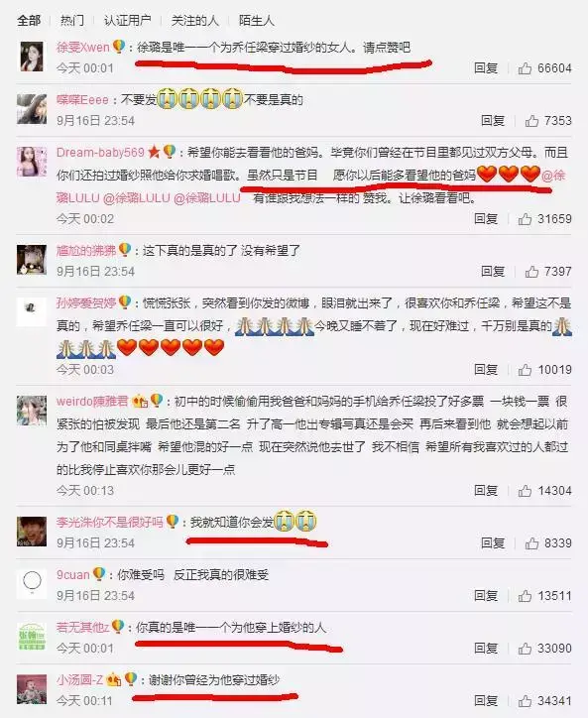Open weirdo陳雅君's profile name

pos(92,401)
